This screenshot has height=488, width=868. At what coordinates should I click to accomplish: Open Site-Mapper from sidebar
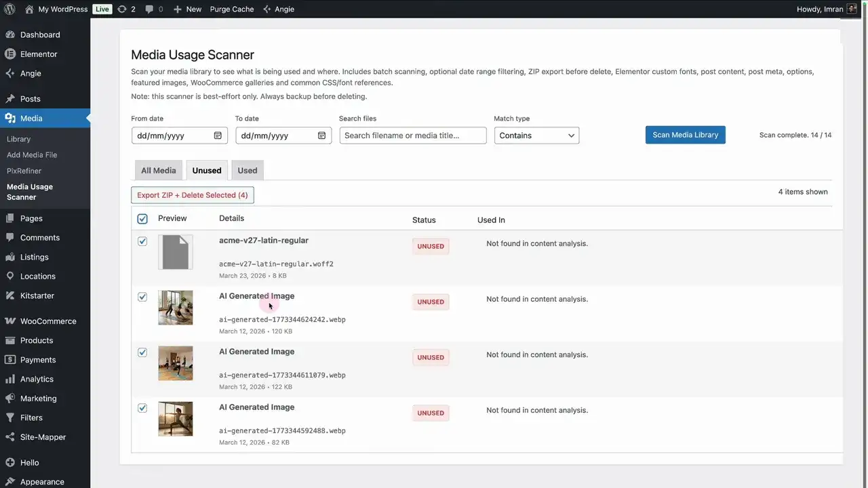pyautogui.click(x=43, y=437)
